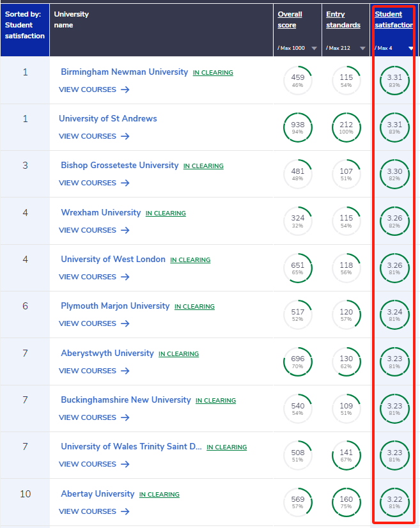
Task: Open Overall score column dropdown arrow
Action: click(x=315, y=48)
